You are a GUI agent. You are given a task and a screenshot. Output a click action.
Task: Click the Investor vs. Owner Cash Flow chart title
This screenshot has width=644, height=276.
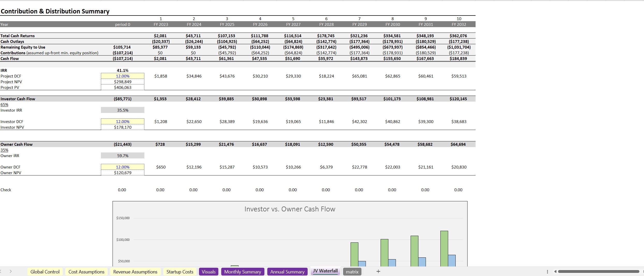click(x=290, y=209)
